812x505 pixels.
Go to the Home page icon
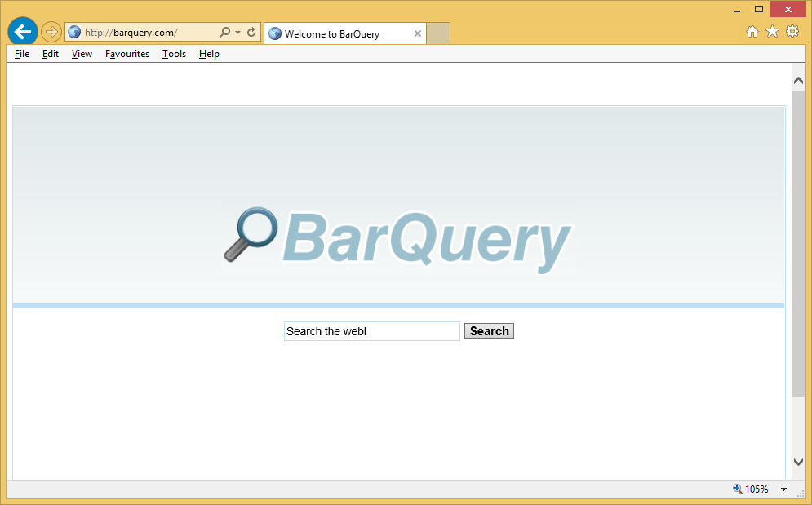point(752,32)
